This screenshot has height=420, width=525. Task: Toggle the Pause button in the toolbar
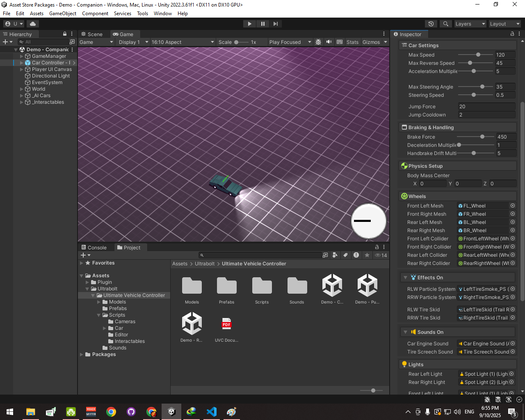click(262, 24)
